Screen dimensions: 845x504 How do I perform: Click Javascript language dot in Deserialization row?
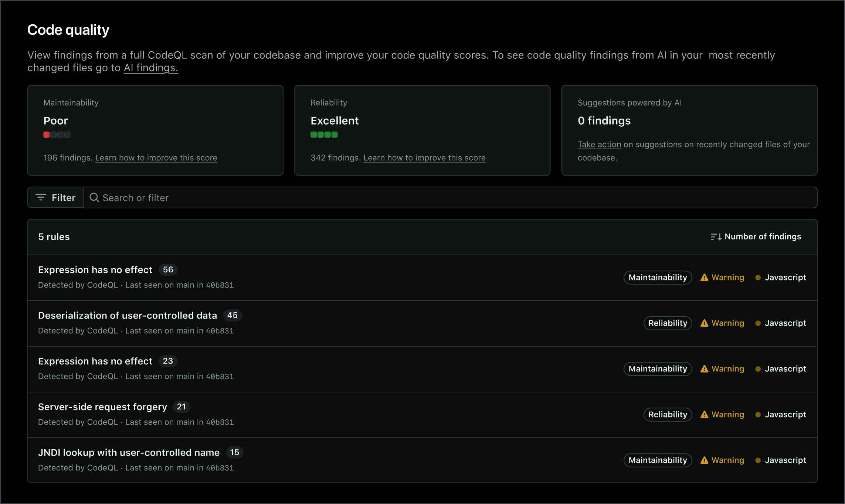pyautogui.click(x=758, y=323)
